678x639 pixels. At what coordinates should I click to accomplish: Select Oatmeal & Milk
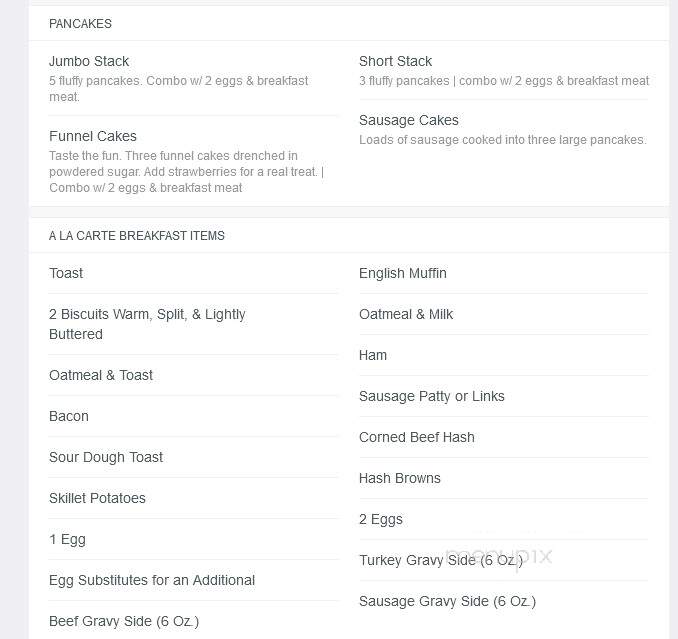406,314
